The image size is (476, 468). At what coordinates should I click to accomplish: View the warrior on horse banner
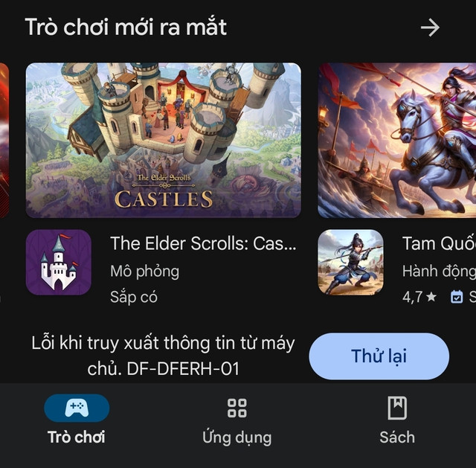(x=396, y=141)
